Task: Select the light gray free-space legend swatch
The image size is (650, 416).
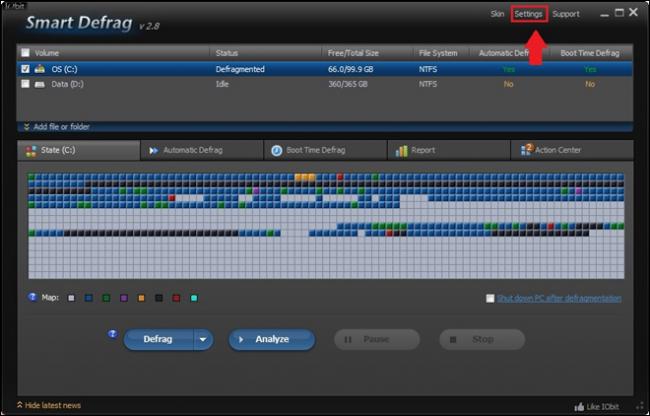Action: pos(71,298)
